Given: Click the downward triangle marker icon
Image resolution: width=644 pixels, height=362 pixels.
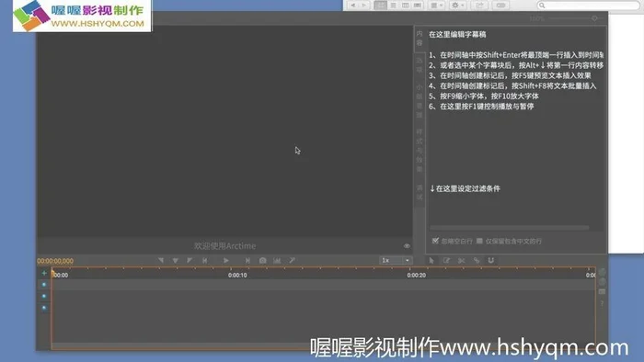Looking at the screenshot, I should [x=176, y=260].
